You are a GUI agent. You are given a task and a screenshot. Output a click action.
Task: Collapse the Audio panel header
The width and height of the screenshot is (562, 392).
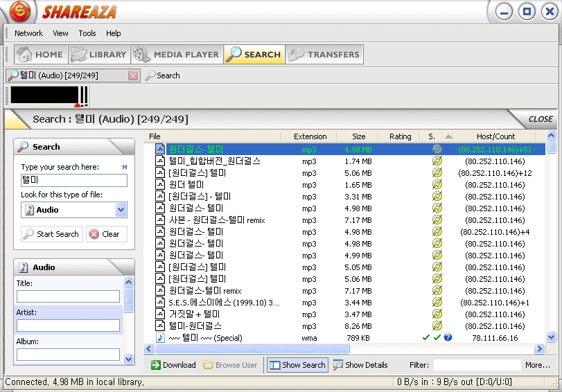pos(74,267)
